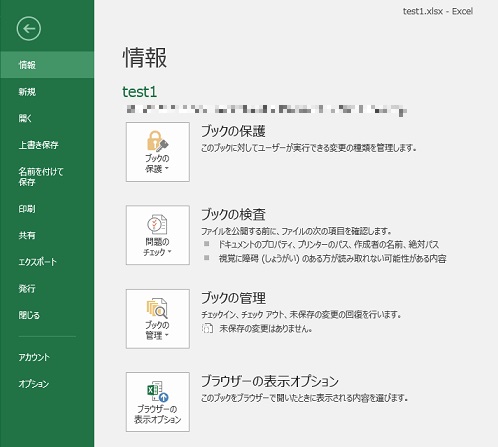Click the Excel ブラウザーの表示オプション icon
The width and height of the screenshot is (498, 447).
pyautogui.click(x=158, y=391)
